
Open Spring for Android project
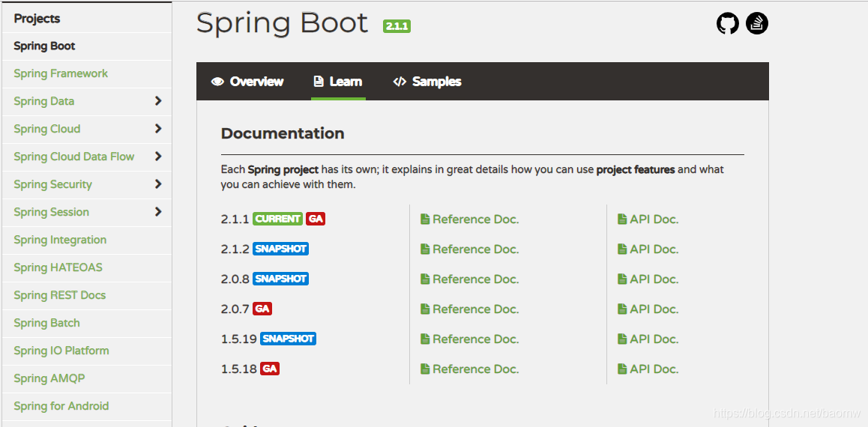[x=61, y=406]
